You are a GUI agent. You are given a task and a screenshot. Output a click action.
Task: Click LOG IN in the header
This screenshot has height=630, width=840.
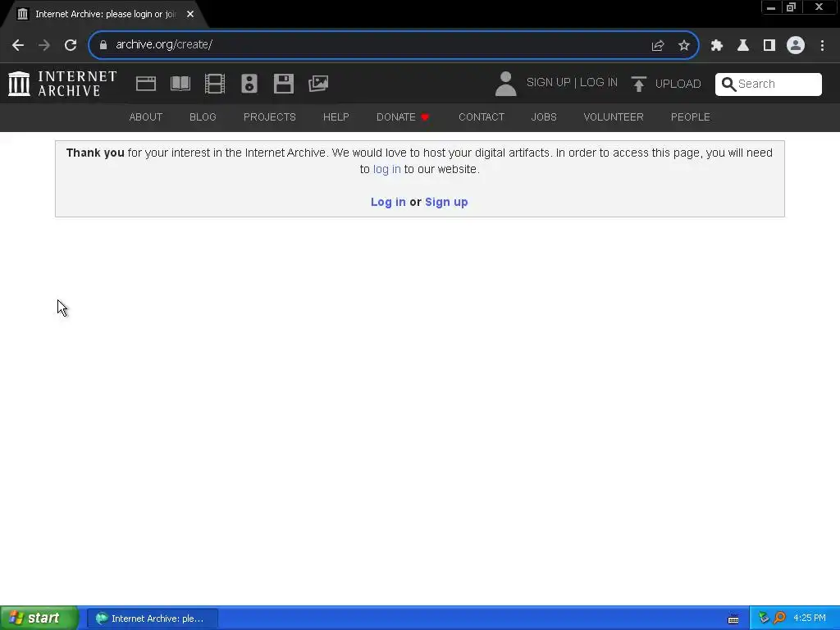click(598, 83)
